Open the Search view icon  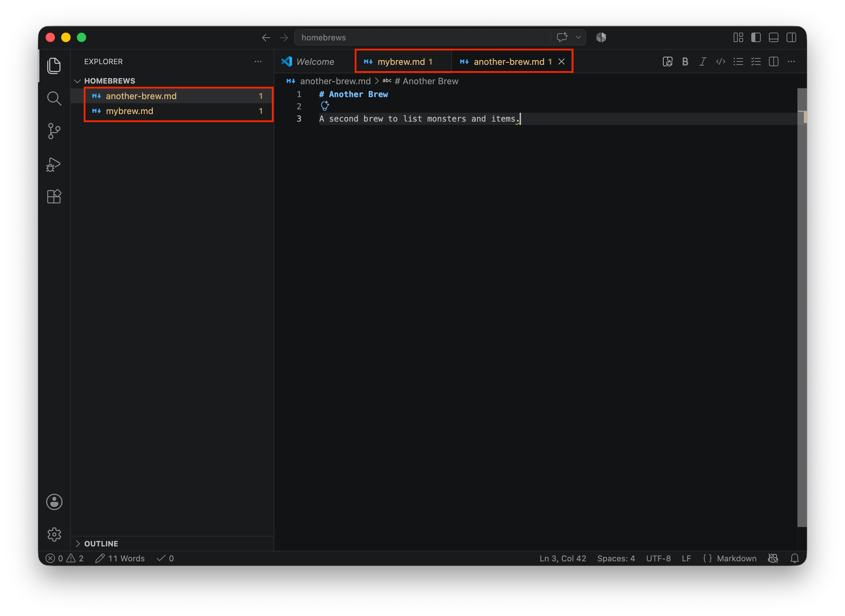pos(54,98)
